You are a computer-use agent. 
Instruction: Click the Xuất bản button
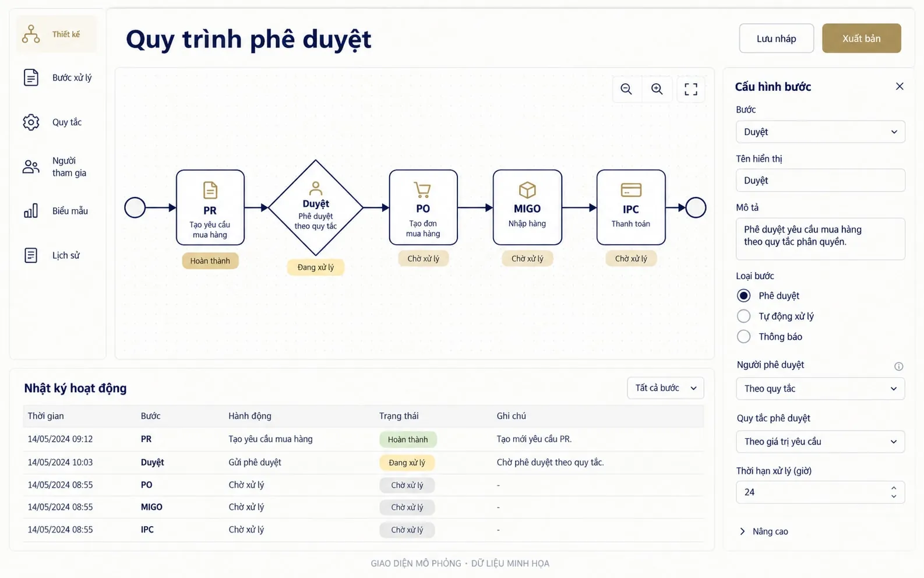point(862,38)
